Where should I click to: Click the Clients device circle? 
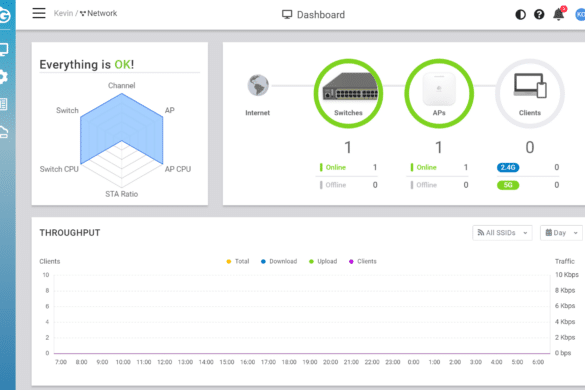click(530, 93)
